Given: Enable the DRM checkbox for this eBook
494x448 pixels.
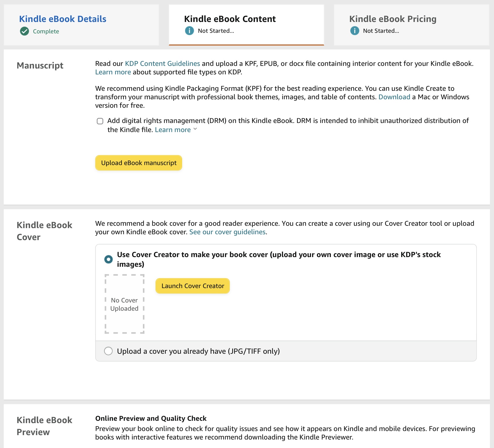Looking at the screenshot, I should tap(100, 121).
